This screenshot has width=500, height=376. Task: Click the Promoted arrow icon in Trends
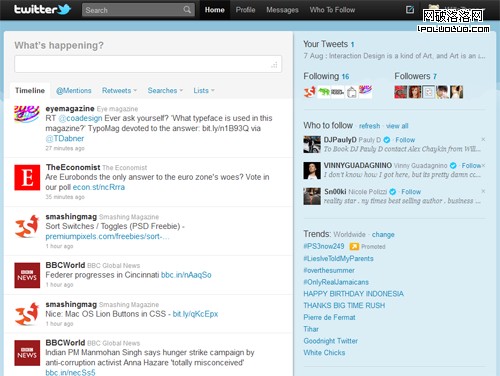[354, 246]
